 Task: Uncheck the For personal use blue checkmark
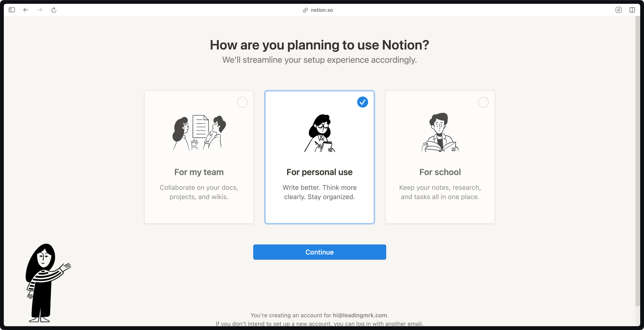click(x=362, y=102)
